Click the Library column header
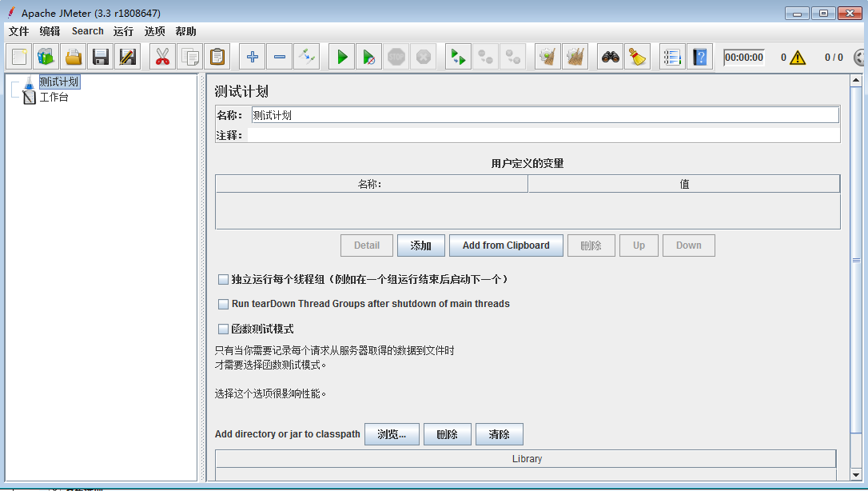Viewport: 868px width, 491px height. click(x=526, y=459)
